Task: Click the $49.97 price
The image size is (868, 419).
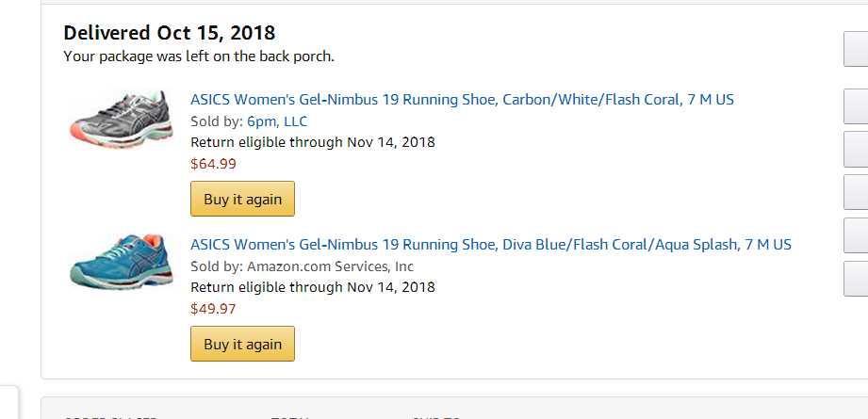Action: (x=213, y=309)
